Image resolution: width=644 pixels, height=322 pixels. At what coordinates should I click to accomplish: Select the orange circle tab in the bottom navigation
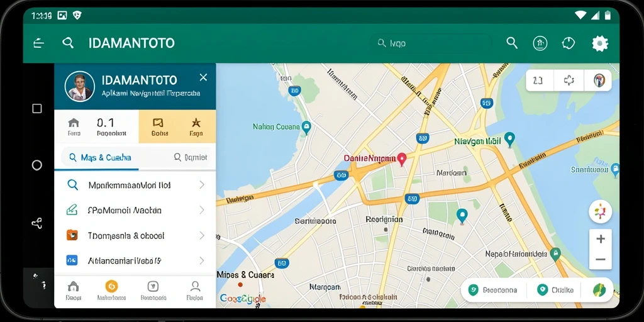click(111, 291)
